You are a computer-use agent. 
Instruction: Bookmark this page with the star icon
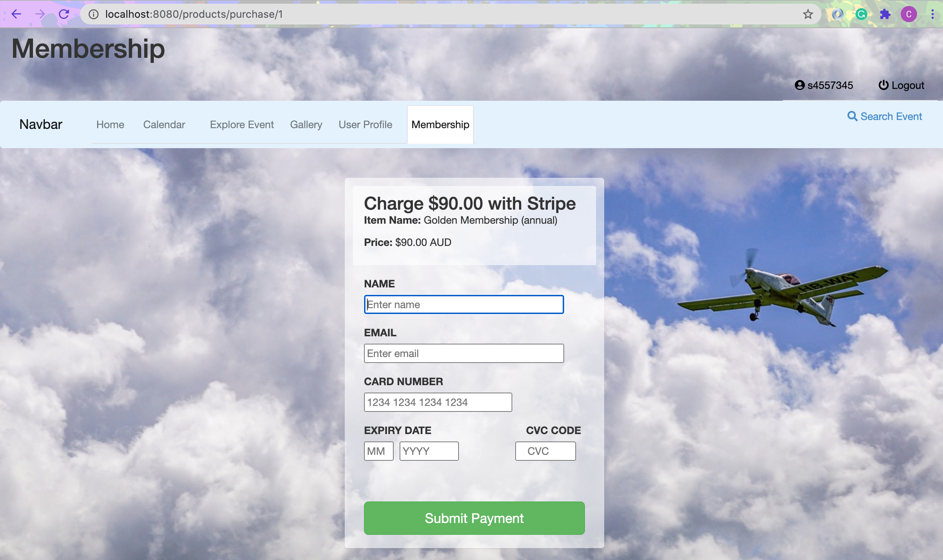click(808, 14)
